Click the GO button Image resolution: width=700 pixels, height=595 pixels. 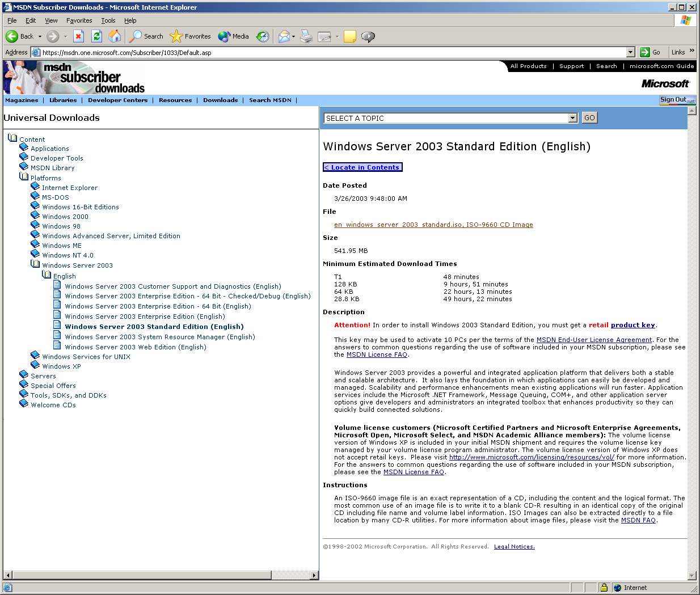[x=589, y=117]
